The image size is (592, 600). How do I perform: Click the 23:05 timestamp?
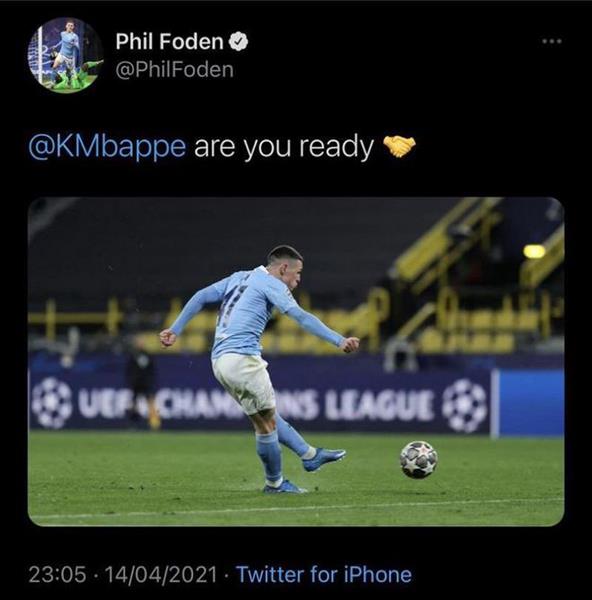pyautogui.click(x=57, y=575)
